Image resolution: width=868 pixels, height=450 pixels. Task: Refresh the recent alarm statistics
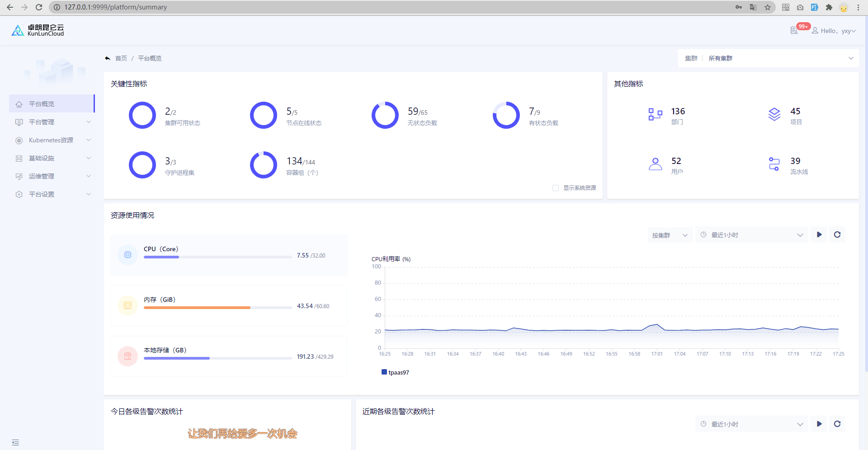[x=837, y=424]
